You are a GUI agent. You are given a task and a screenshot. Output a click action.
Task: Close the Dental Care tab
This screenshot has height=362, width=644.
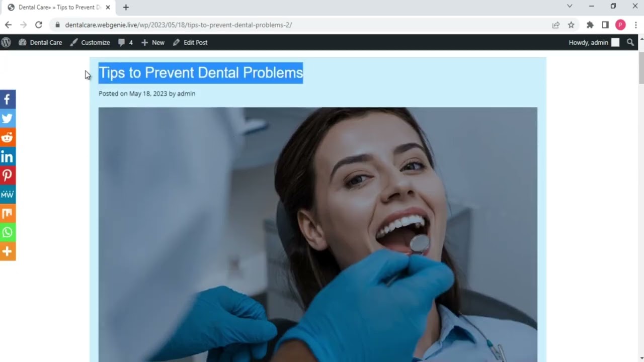108,8
